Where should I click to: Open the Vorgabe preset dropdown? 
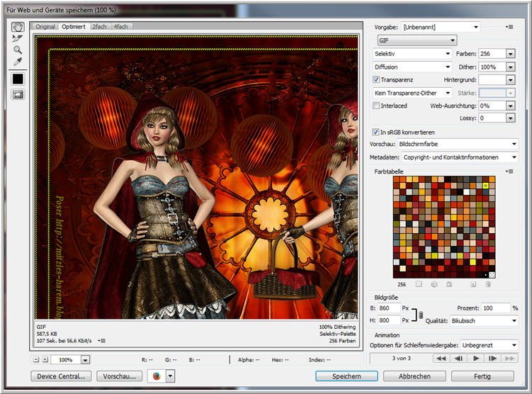[441, 27]
